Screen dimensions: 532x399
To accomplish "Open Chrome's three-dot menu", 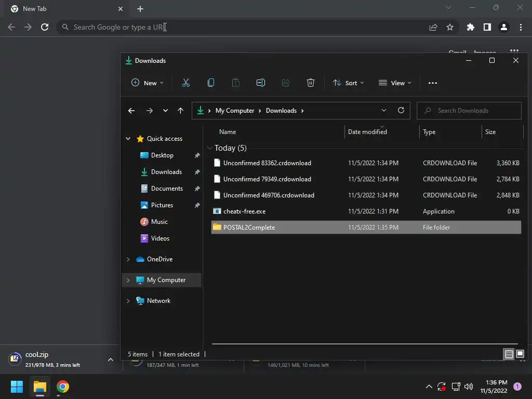I will click(521, 27).
